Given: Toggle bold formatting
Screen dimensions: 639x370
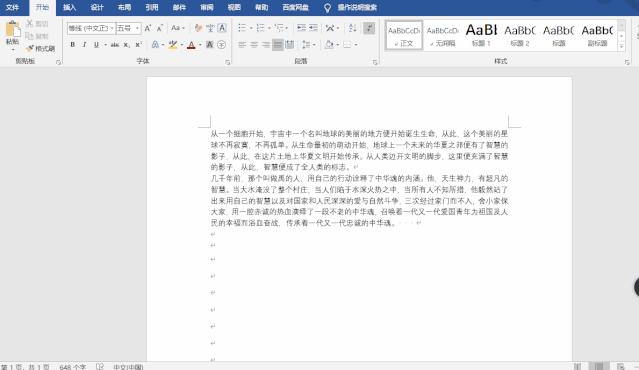Looking at the screenshot, I should (73, 44).
